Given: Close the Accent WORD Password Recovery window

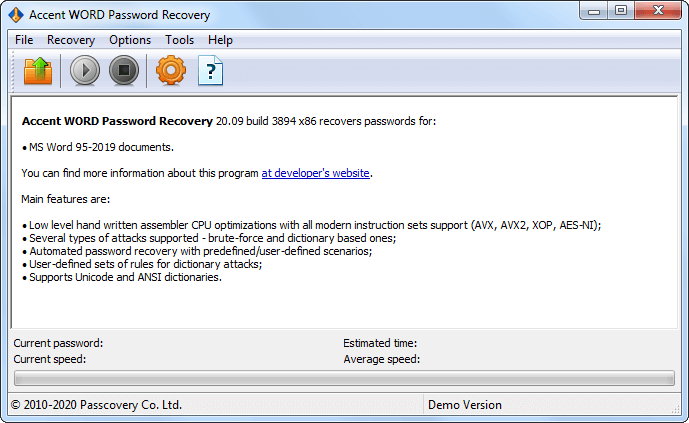Looking at the screenshot, I should (658, 11).
